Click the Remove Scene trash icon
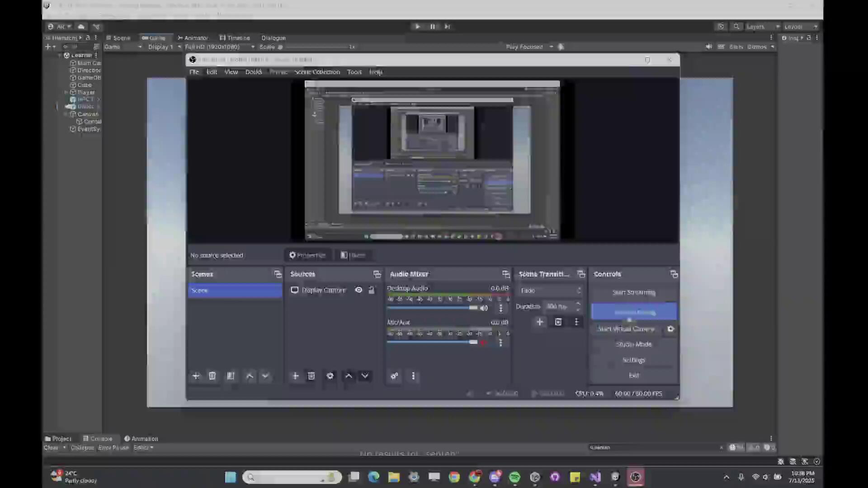This screenshot has width=868, height=488. coord(212,375)
